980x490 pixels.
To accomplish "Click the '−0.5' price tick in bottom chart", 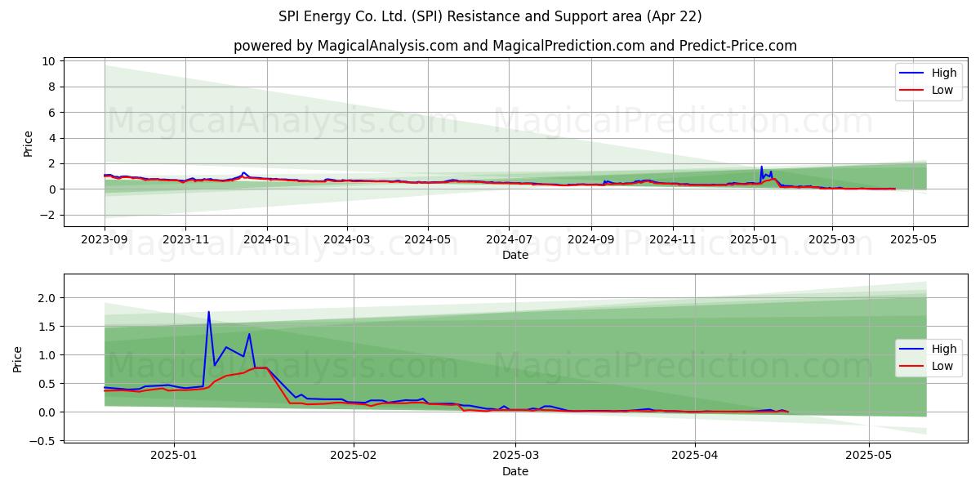I will click(x=42, y=441).
